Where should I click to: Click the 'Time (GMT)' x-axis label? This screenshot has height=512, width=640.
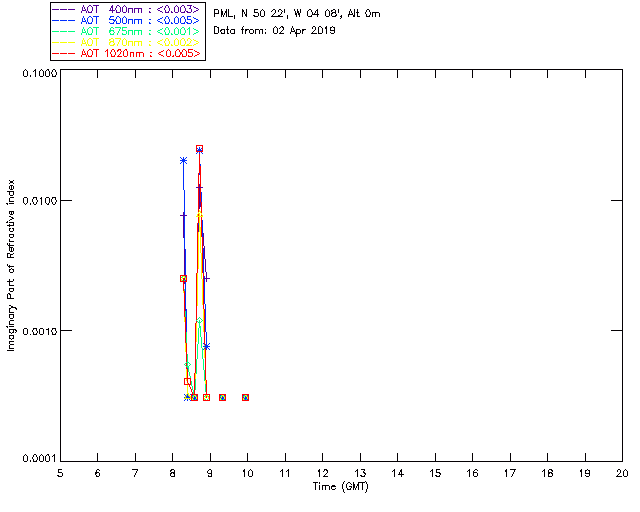click(341, 487)
